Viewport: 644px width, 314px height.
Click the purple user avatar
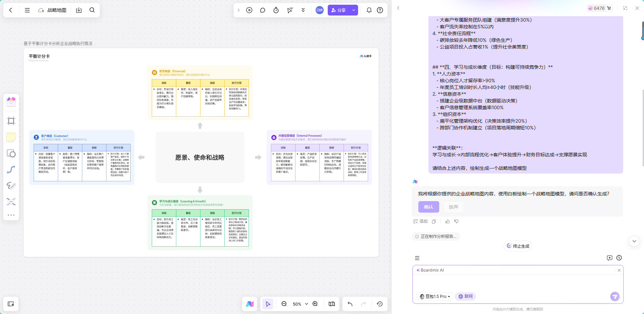pos(320,10)
